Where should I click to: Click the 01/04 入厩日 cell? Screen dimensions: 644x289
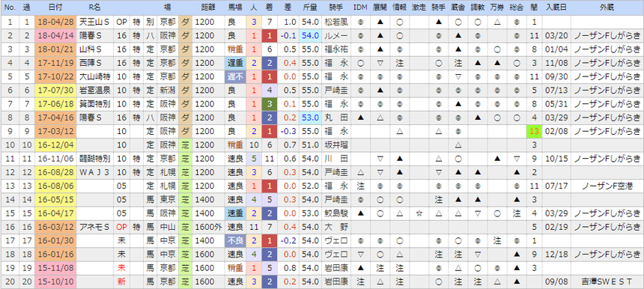click(556, 49)
